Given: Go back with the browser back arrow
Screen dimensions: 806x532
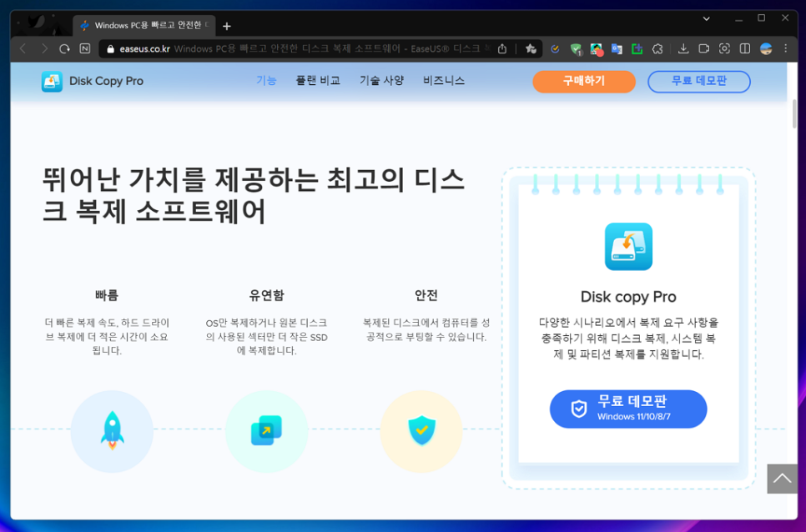Looking at the screenshot, I should tap(23, 49).
